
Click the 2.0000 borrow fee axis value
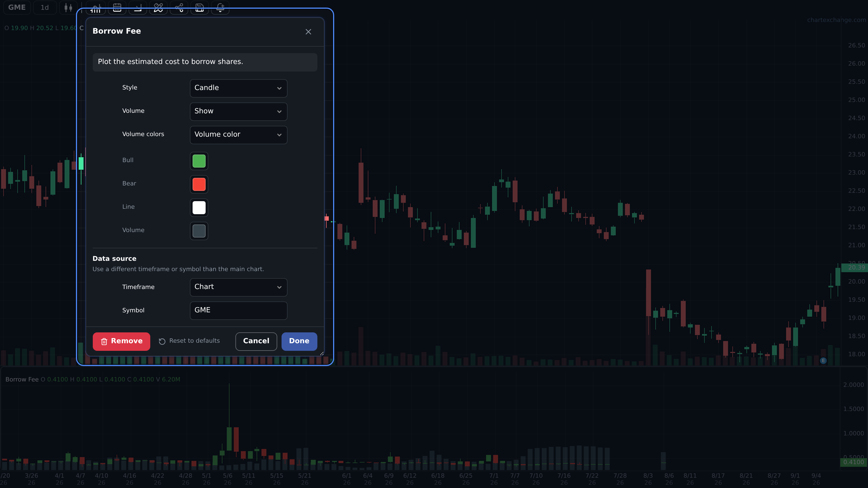(x=854, y=385)
